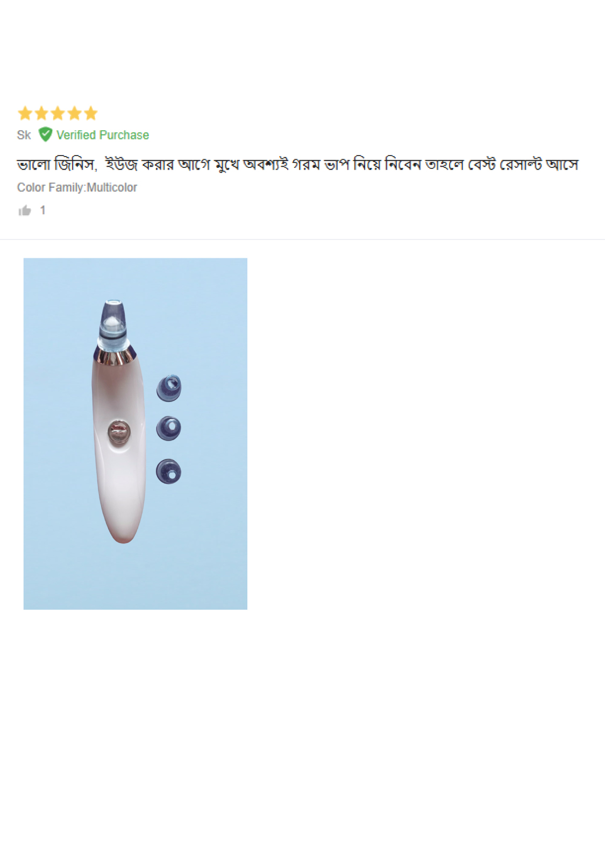Viewport: 605px width, 868px height.
Task: Click the Bengali review text
Action: click(297, 164)
